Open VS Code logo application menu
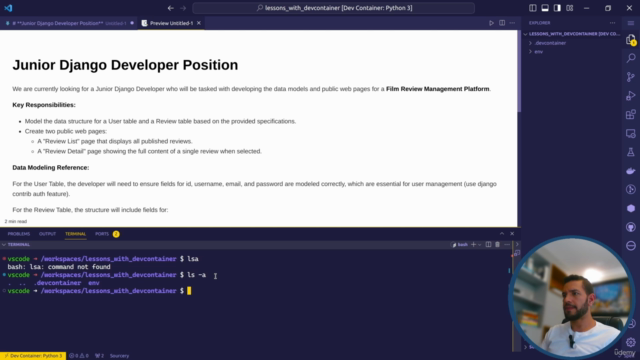This screenshot has width=640, height=360. tap(8, 8)
